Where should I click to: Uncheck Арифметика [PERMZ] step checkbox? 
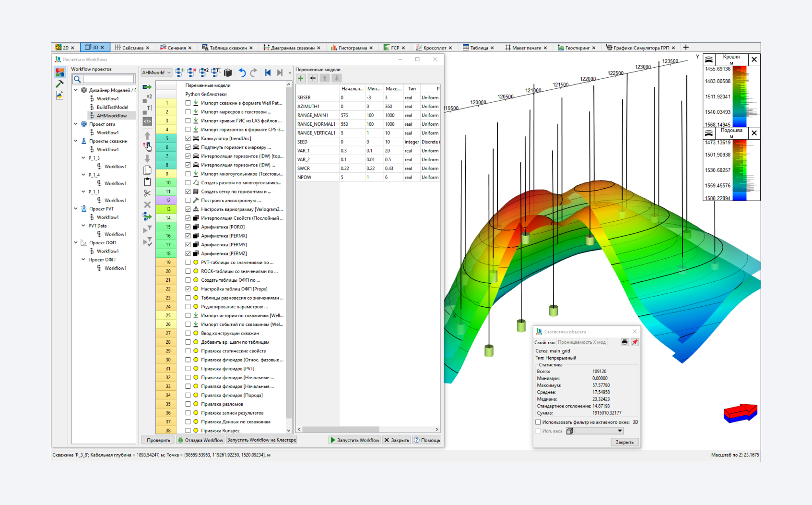click(188, 253)
